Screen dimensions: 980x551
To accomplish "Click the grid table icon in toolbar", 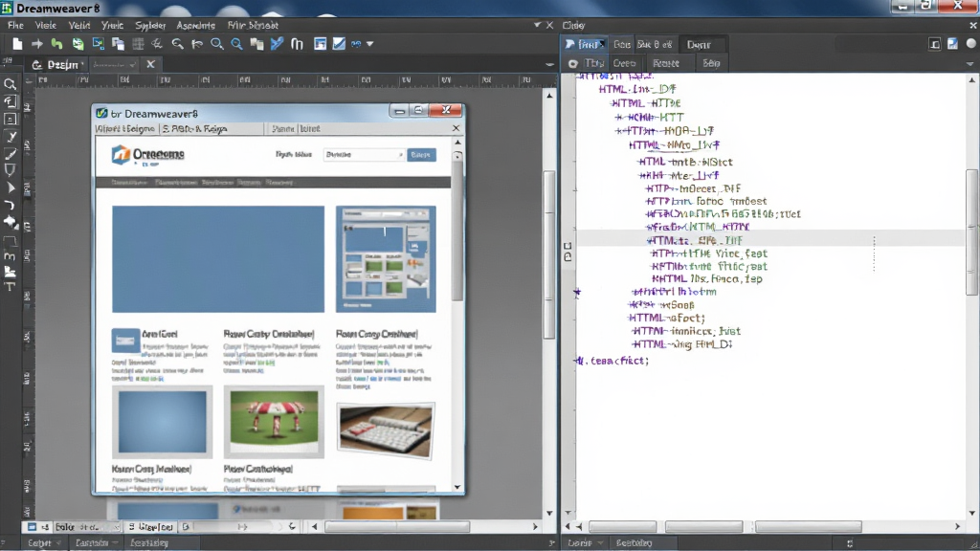I will [x=138, y=44].
